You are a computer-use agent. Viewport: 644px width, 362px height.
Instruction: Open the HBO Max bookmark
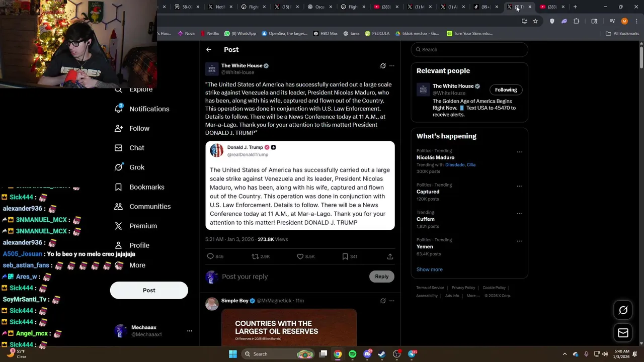[326, 34]
